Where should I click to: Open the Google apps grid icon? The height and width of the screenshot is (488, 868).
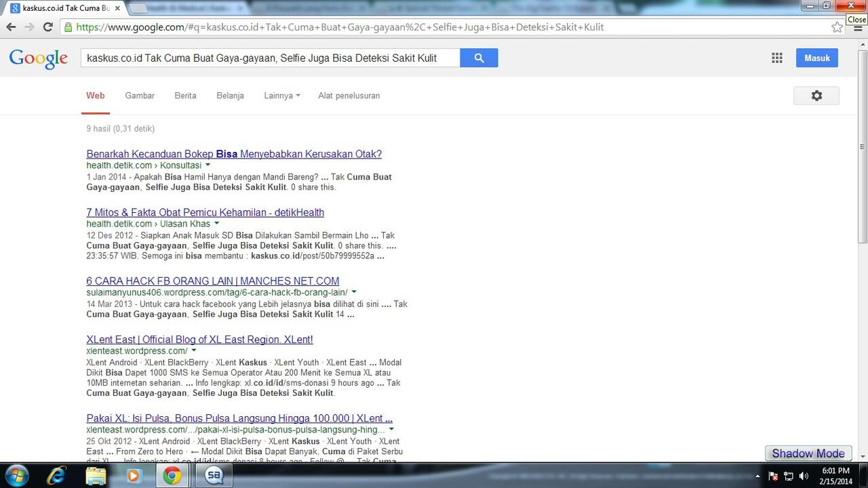click(777, 58)
